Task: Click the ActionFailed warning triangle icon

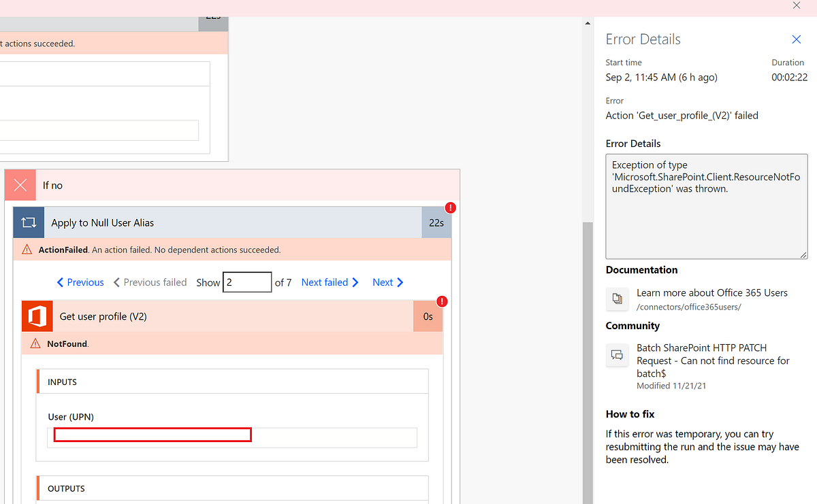Action: tap(27, 250)
